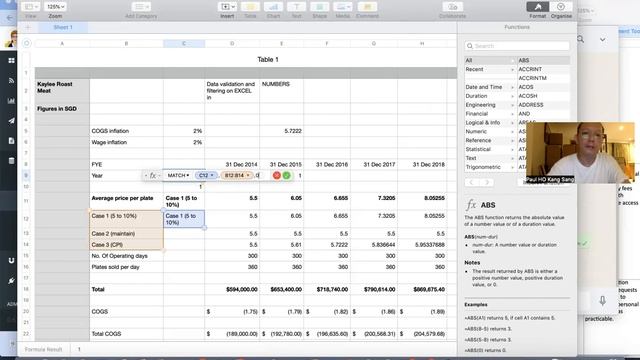Toggle the Organise sidebar button
The width and height of the screenshot is (640, 360).
tap(561, 7)
